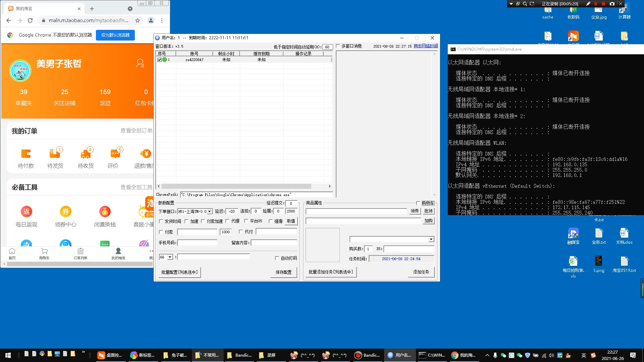Click 批领 button
Screen dimensions: 644x362
(x=429, y=211)
